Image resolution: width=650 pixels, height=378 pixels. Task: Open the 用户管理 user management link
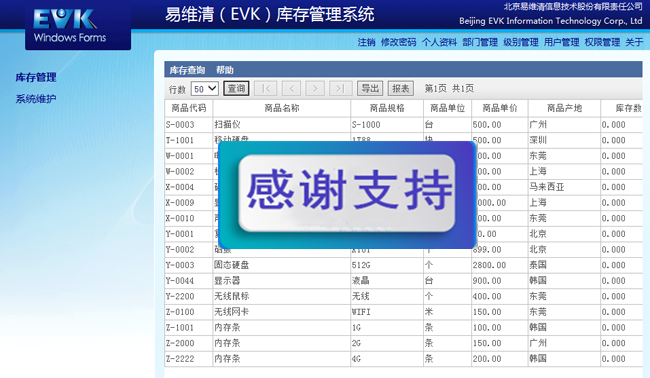tap(561, 42)
